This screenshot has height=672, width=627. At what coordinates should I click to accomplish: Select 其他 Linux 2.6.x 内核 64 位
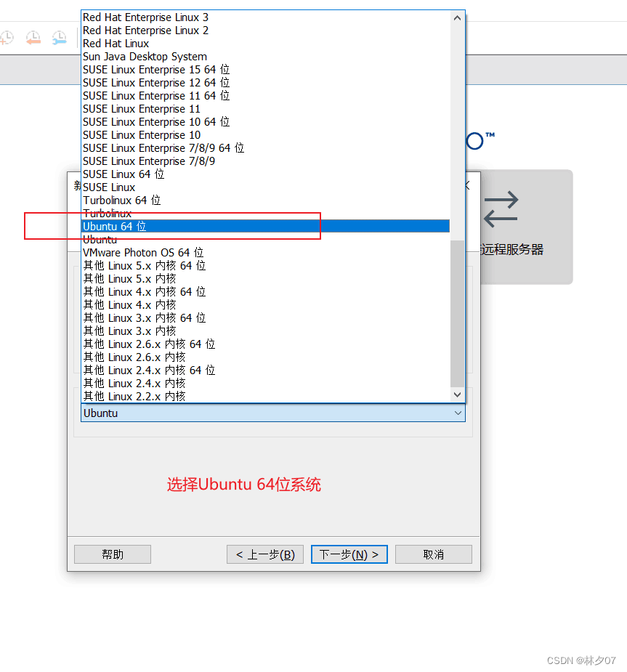(265, 344)
